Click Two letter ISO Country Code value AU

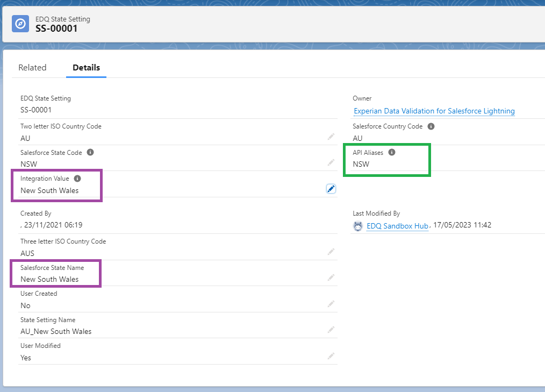point(25,138)
